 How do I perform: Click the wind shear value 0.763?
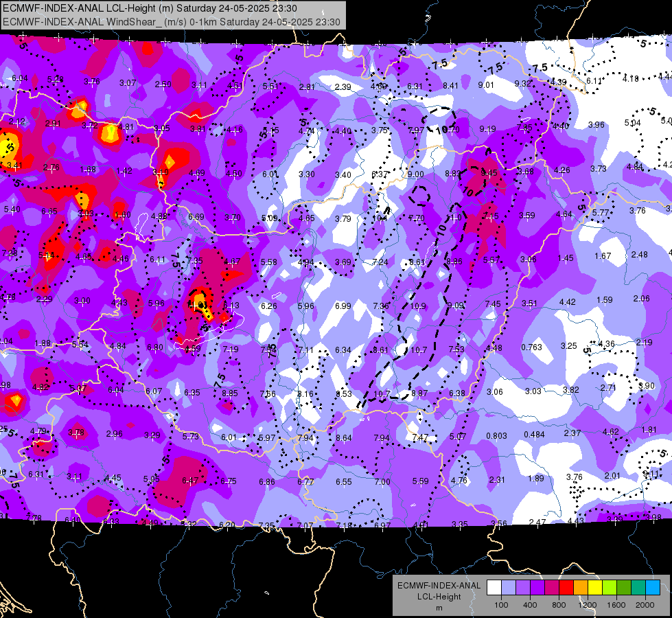[x=531, y=347]
